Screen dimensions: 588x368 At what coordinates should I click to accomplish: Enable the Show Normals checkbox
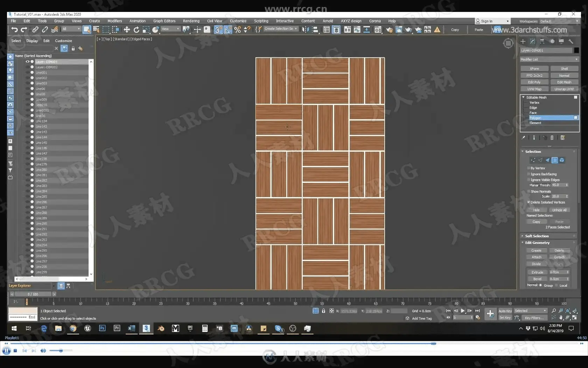[x=528, y=191]
